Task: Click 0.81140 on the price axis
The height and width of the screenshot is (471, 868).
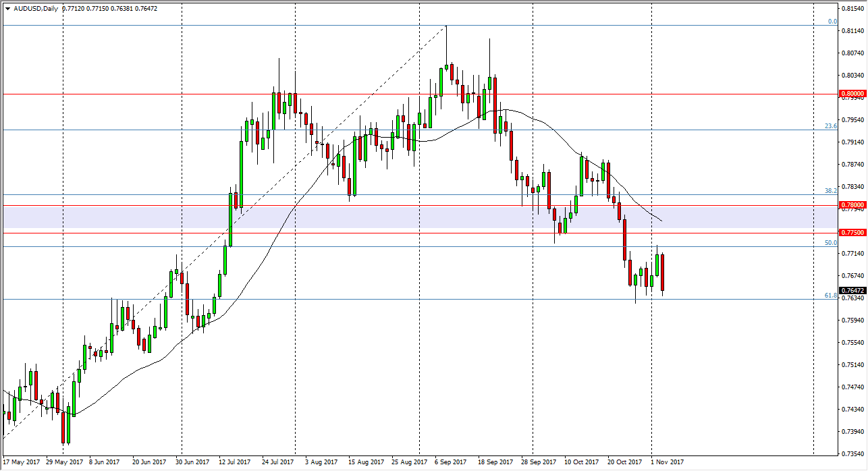Action: pos(852,31)
